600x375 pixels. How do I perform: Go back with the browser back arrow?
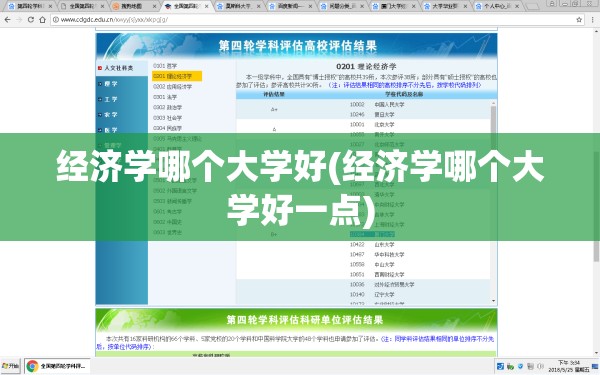tap(7, 20)
